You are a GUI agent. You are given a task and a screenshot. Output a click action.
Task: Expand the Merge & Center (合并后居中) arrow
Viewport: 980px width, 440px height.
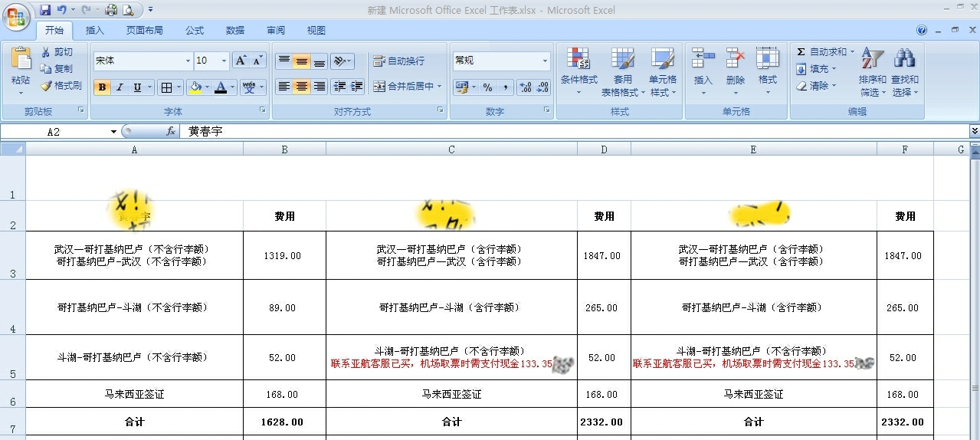(x=439, y=87)
